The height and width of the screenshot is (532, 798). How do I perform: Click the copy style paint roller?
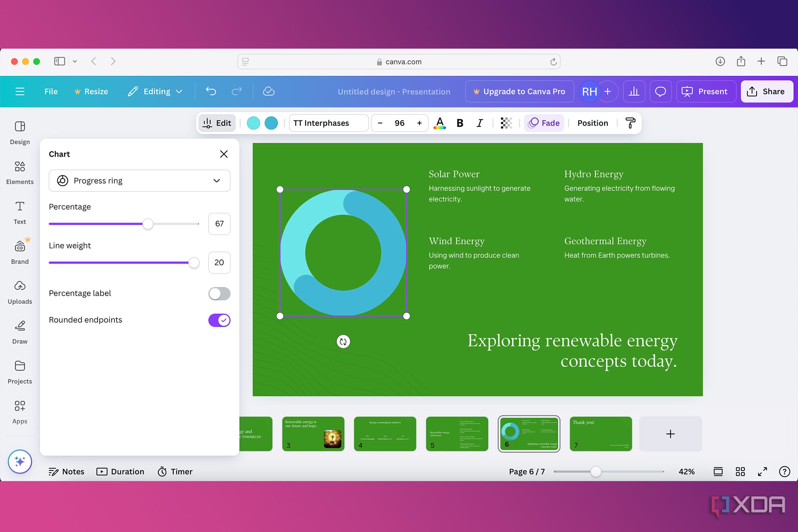pyautogui.click(x=630, y=123)
